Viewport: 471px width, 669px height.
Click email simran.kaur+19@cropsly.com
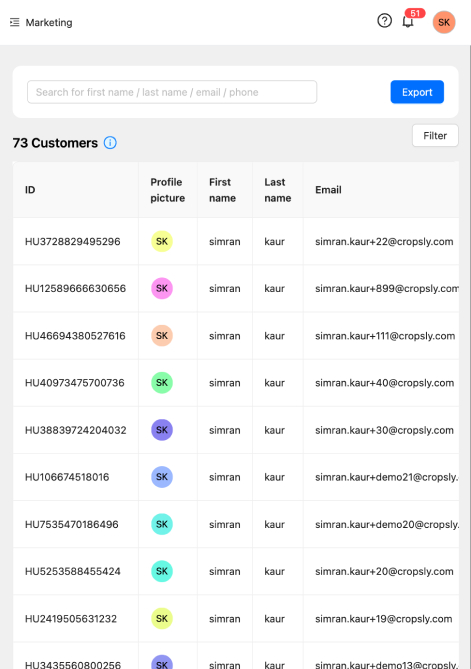[x=384, y=619]
